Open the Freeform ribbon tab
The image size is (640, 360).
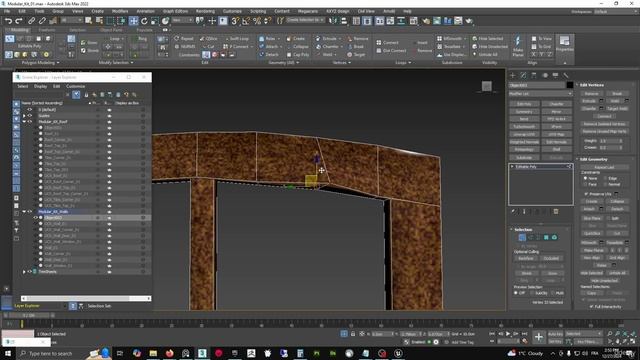[47, 30]
